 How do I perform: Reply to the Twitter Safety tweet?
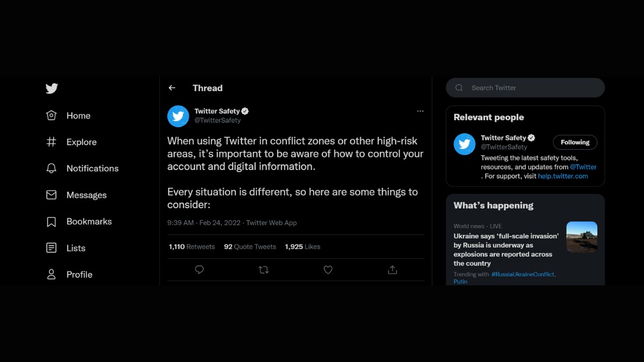click(199, 270)
